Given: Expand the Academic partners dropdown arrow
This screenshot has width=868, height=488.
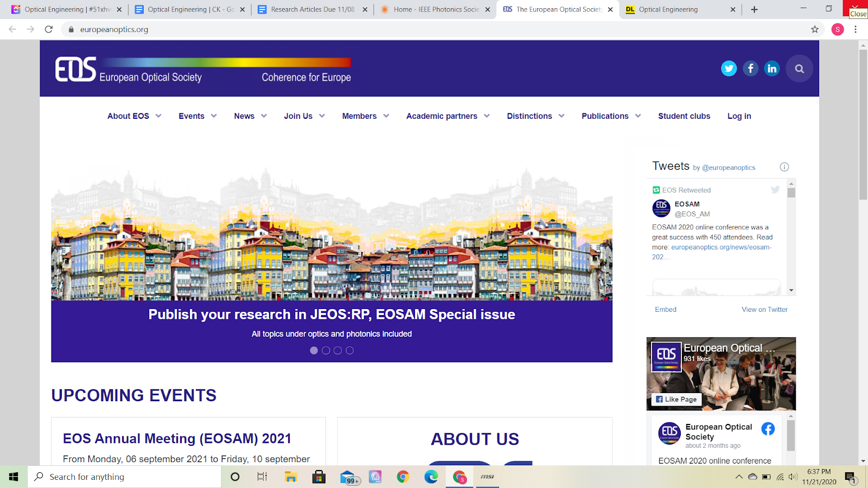Looking at the screenshot, I should pos(487,116).
